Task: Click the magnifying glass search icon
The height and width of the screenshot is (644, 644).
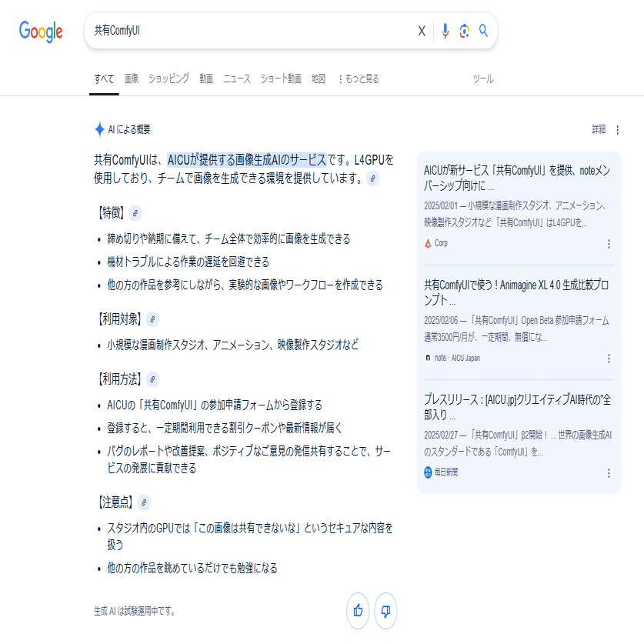Action: tap(483, 31)
